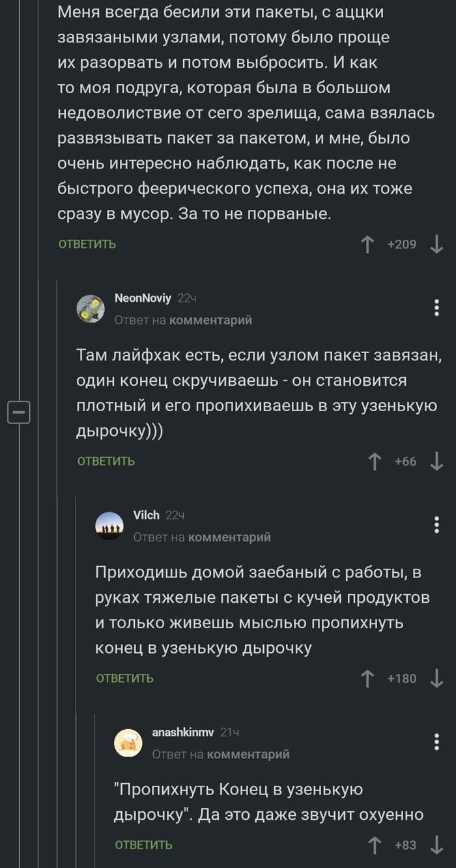The image size is (456, 868).
Task: Reply to Vilch's comment
Action: tap(125, 678)
